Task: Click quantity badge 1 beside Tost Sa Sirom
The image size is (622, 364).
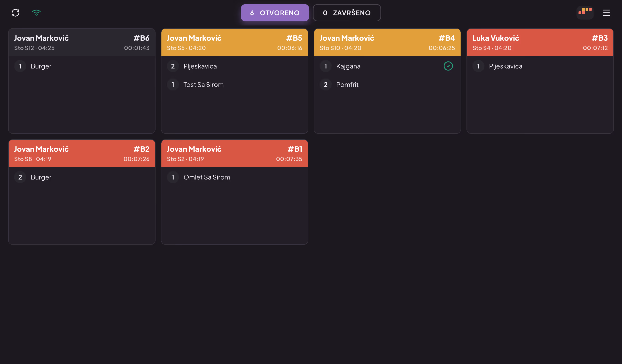Action: tap(173, 85)
